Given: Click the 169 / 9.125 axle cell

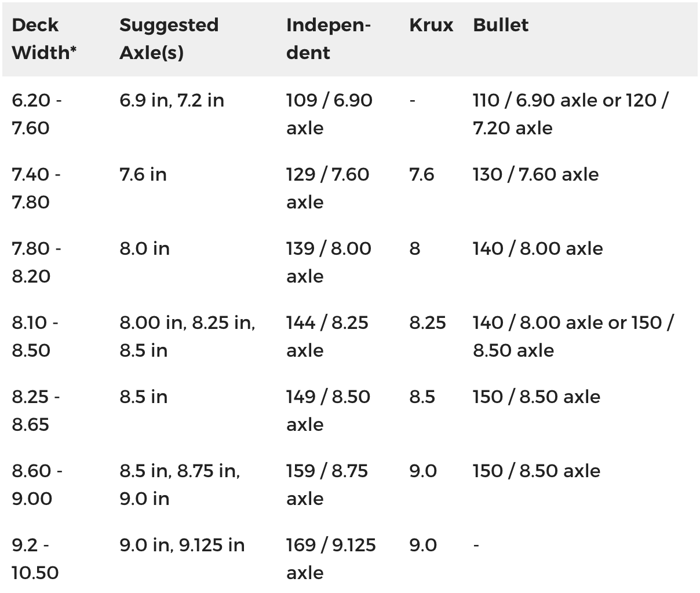Looking at the screenshot, I should (x=330, y=559).
